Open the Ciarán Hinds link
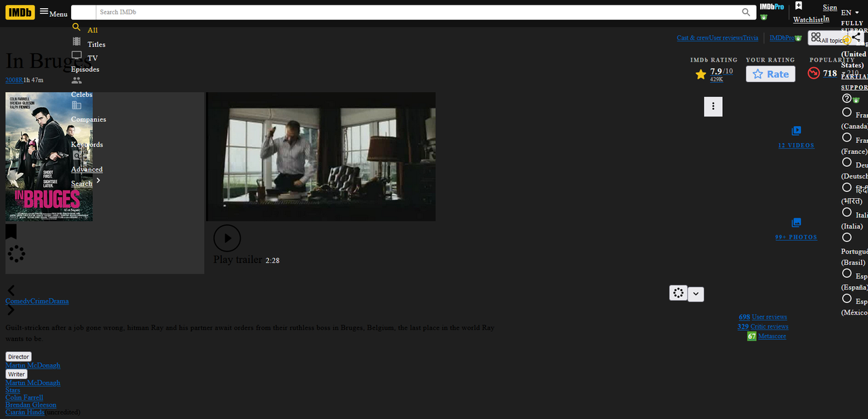This screenshot has height=419, width=868. click(x=25, y=412)
